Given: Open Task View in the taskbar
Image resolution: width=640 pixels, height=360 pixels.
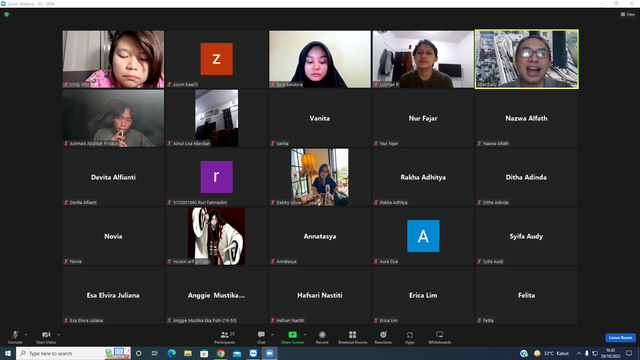Looking at the screenshot, I should pyautogui.click(x=155, y=353).
